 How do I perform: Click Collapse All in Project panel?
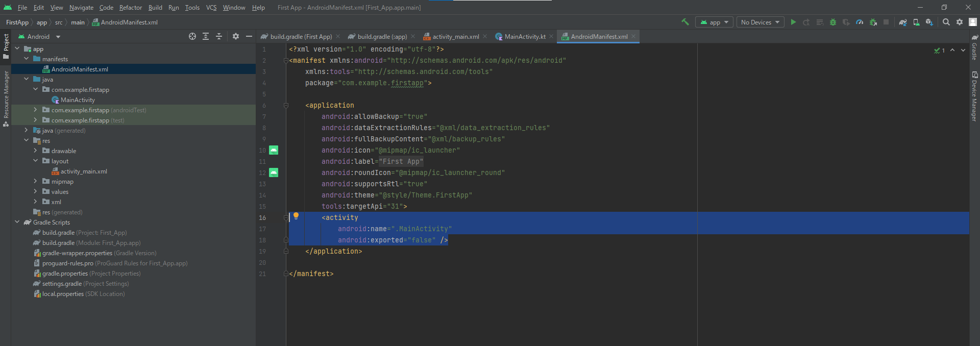219,36
